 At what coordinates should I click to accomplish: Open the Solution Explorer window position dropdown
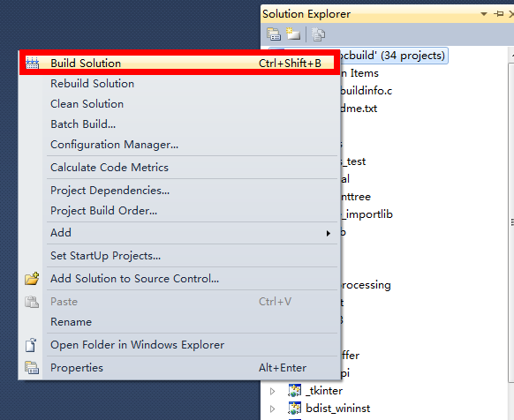coord(483,14)
